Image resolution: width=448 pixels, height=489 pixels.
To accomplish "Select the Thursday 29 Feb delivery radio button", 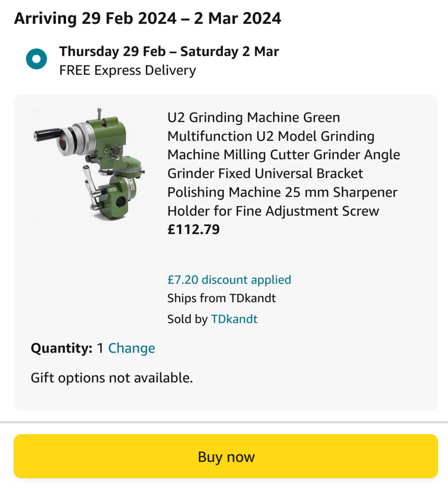I will point(36,59).
